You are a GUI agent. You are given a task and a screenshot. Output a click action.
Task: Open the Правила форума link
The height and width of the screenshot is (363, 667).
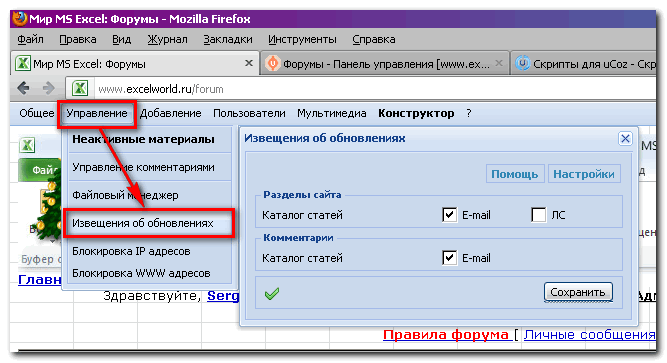446,335
